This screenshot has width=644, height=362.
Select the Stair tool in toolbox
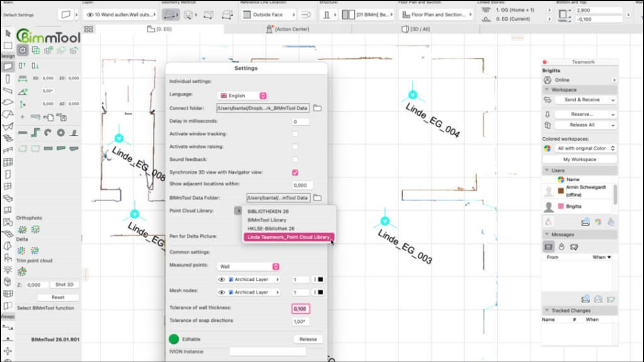pyautogui.click(x=8, y=138)
